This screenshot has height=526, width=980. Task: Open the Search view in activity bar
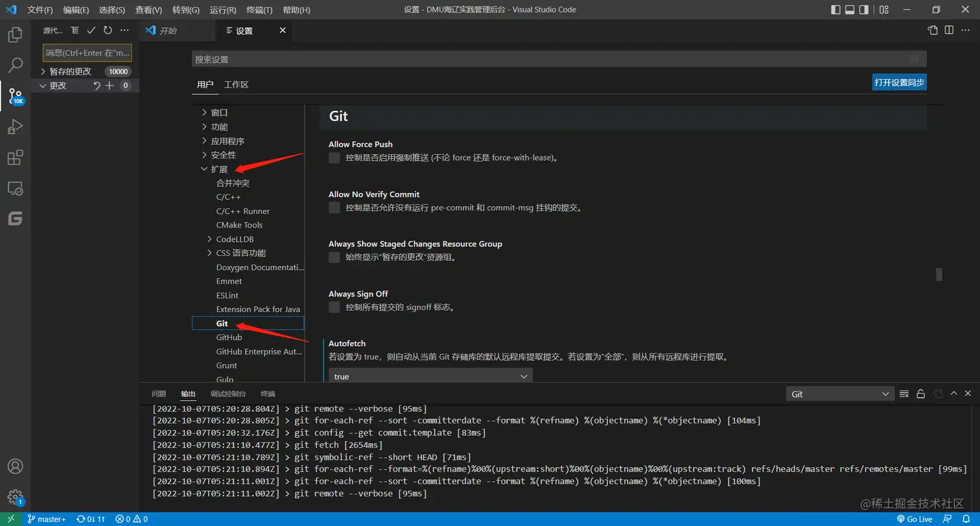pos(15,66)
